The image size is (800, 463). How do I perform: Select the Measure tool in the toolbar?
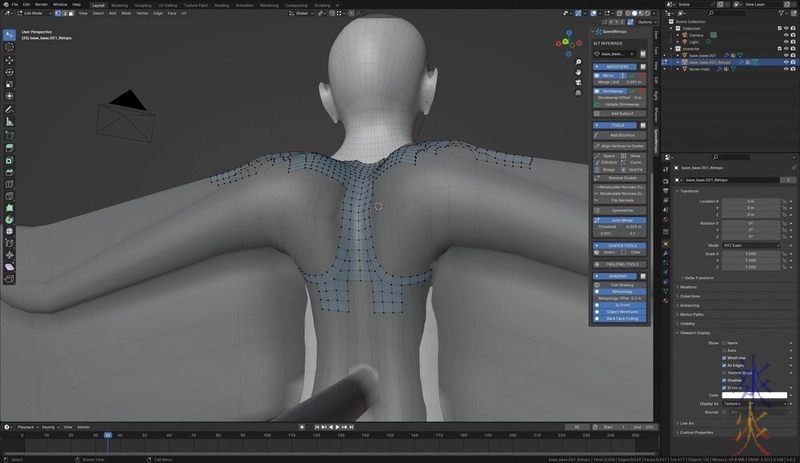point(9,122)
